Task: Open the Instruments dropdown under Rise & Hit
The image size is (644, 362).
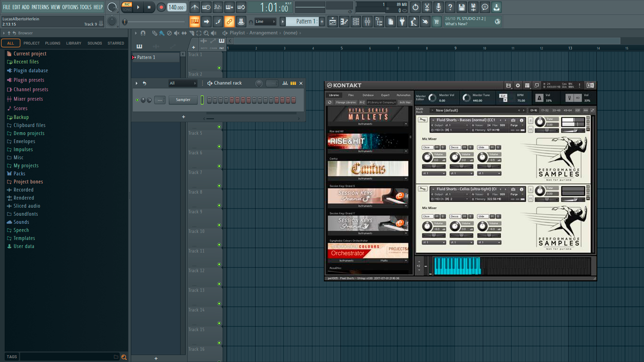Action: (368, 151)
